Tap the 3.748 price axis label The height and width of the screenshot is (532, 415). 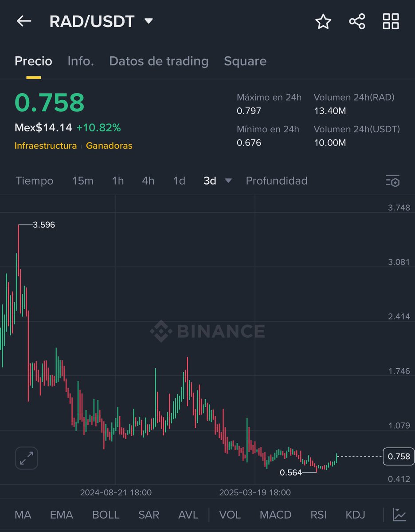coord(399,207)
